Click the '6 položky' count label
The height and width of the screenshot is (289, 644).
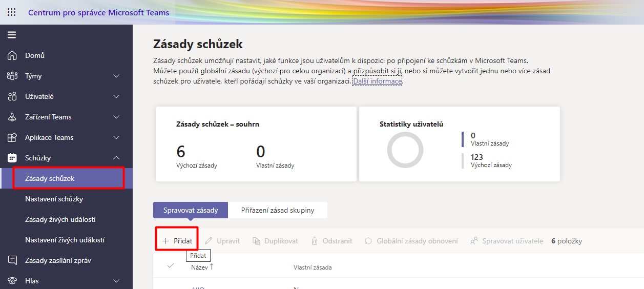click(567, 241)
